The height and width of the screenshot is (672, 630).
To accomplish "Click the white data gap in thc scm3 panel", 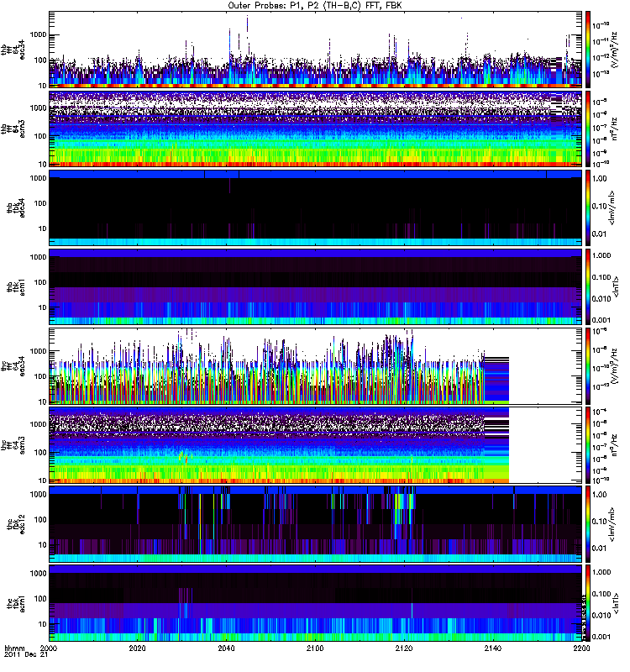I will tap(546, 444).
